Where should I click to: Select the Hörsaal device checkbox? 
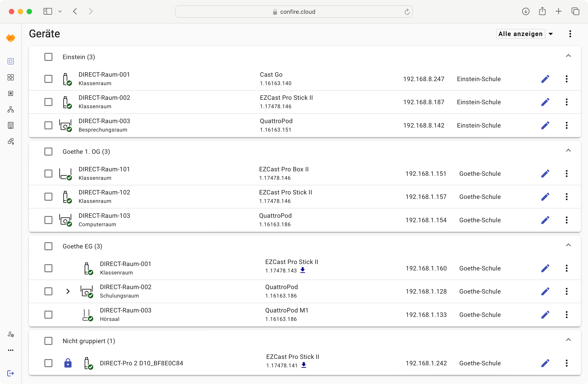pyautogui.click(x=48, y=315)
